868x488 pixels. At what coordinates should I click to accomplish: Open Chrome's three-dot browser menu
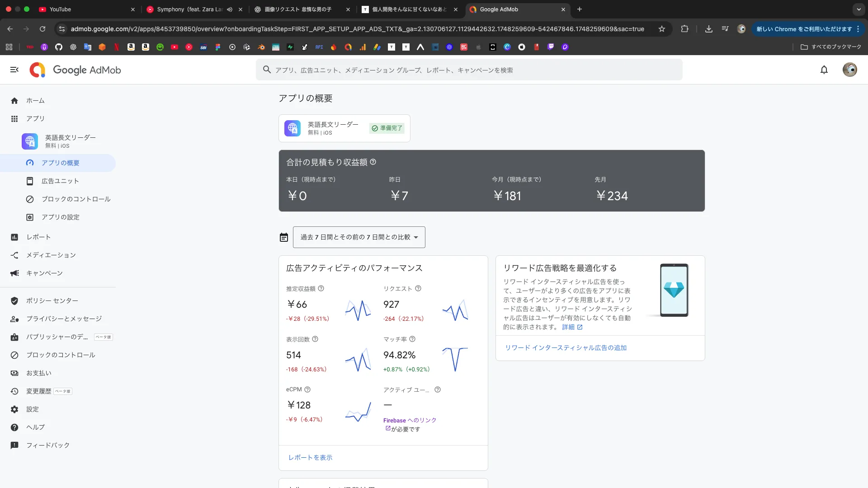859,29
